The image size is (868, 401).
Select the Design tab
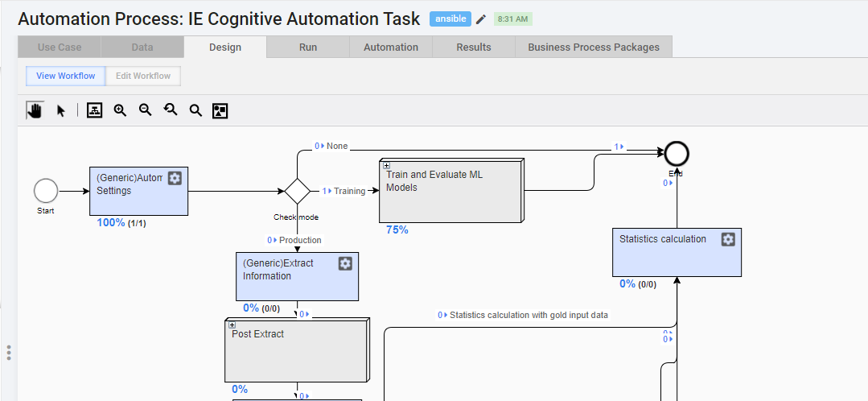(x=225, y=47)
